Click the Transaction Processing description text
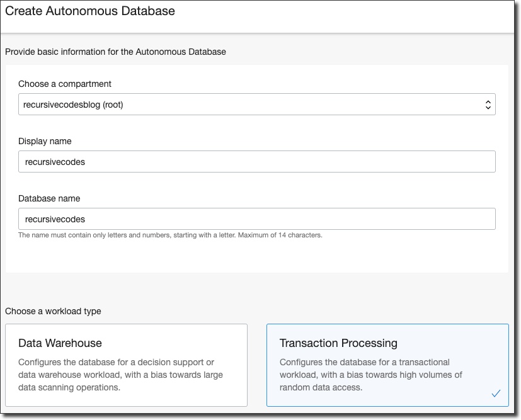 [x=370, y=375]
